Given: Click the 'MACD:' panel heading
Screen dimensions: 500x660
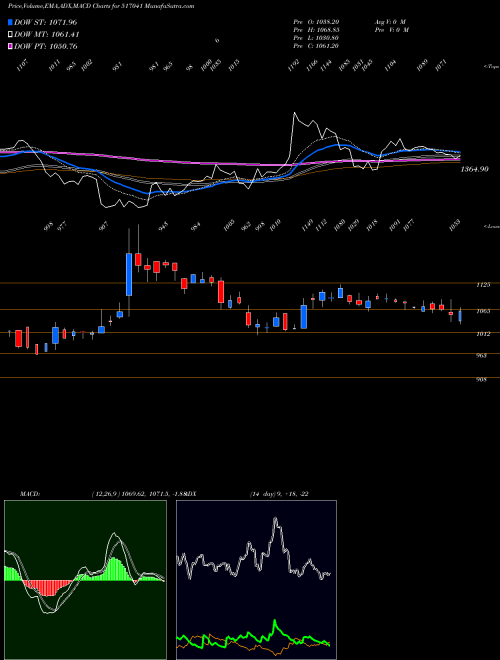Looking at the screenshot, I should click(29, 493).
